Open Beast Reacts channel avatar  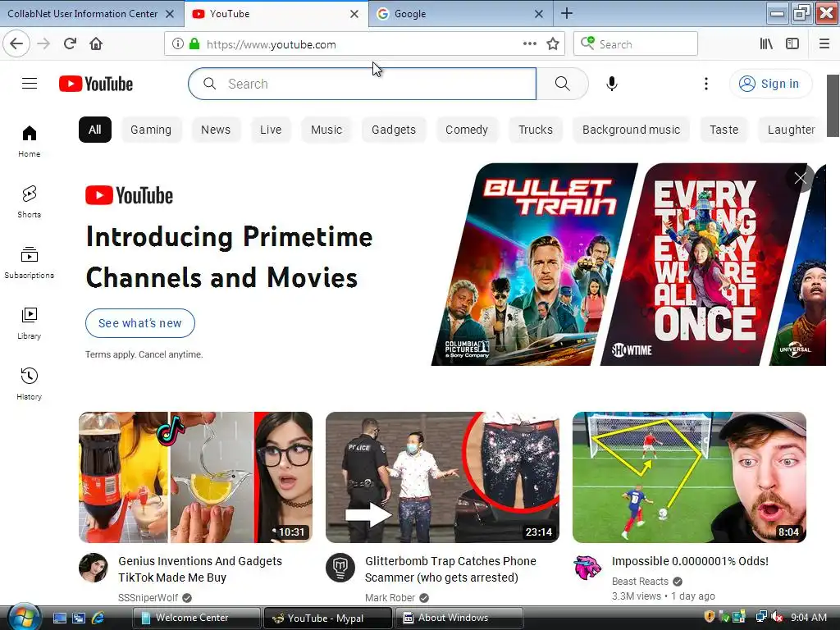point(587,568)
